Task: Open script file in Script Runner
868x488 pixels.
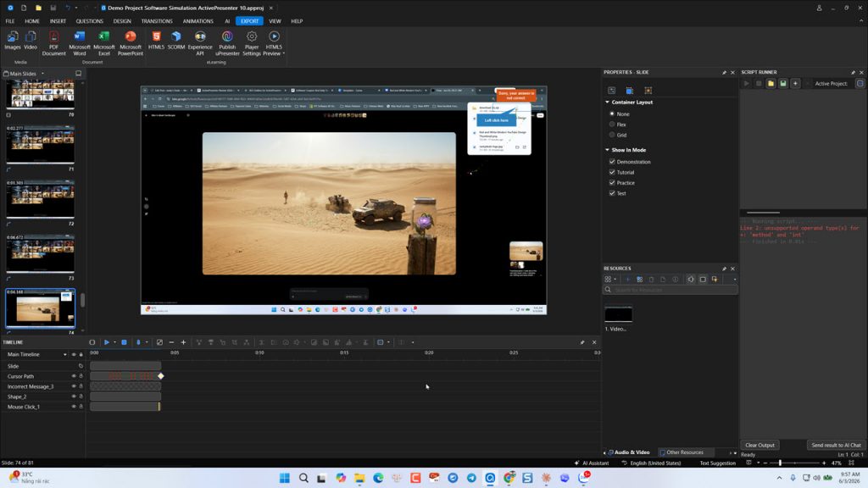Action: [771, 84]
